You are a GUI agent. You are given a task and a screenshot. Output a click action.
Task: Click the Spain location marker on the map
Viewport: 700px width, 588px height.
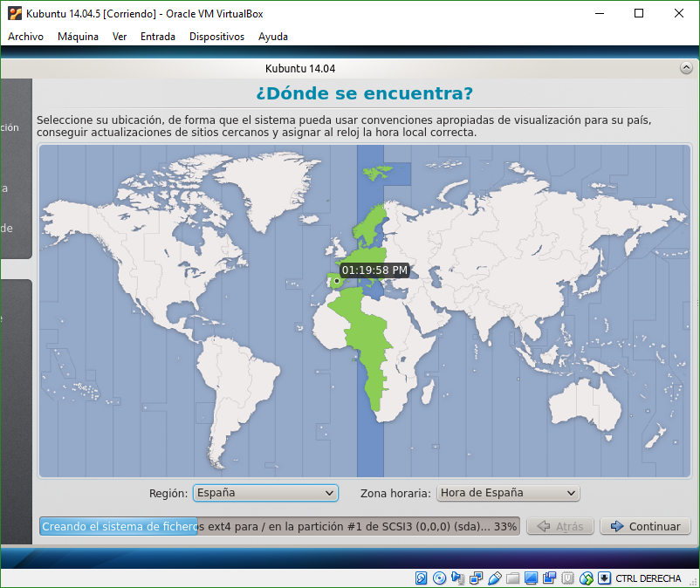336,281
